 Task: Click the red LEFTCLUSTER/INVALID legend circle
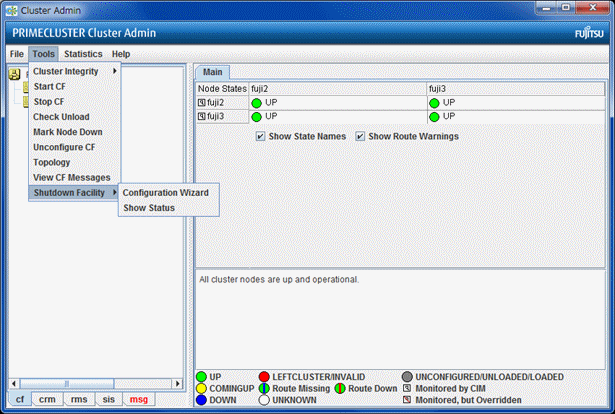[264, 377]
